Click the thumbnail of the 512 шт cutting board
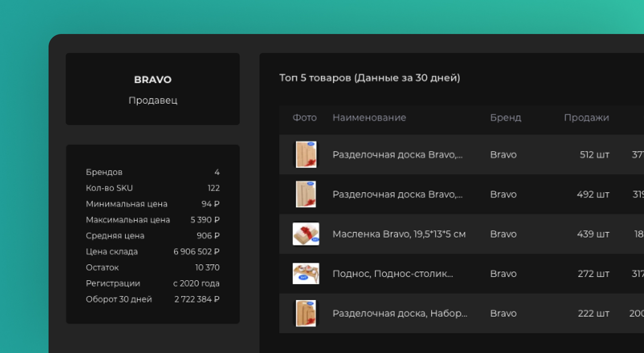Viewport: 644px width, 353px height. pyautogui.click(x=306, y=154)
